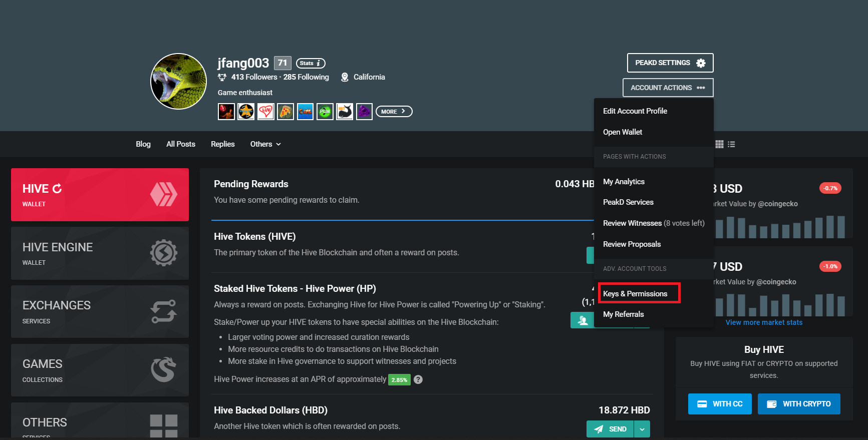Click the jfang003 username

[243, 63]
